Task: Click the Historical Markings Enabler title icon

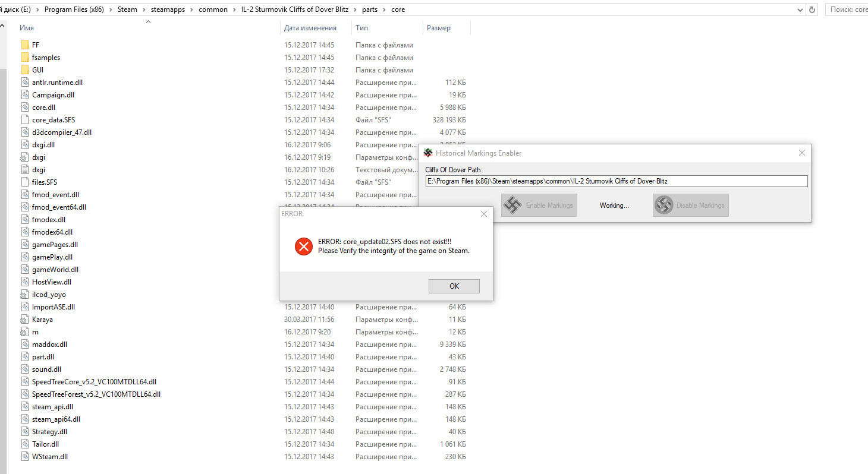Action: (428, 153)
